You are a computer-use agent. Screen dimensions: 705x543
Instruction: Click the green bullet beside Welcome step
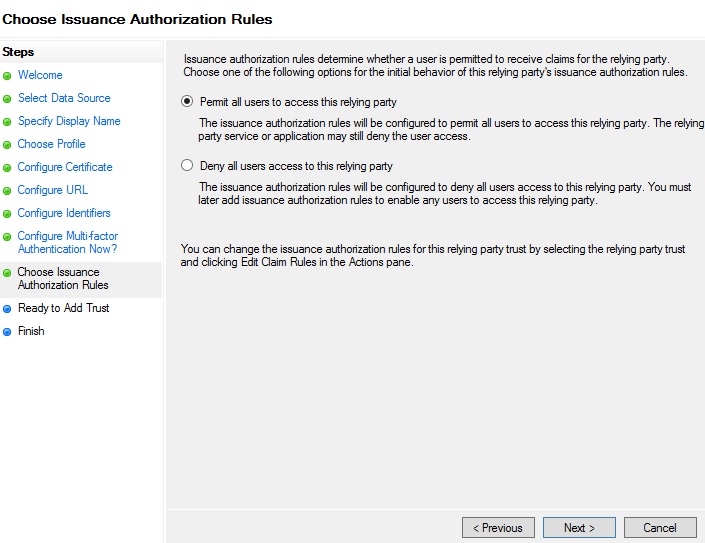tap(8, 76)
